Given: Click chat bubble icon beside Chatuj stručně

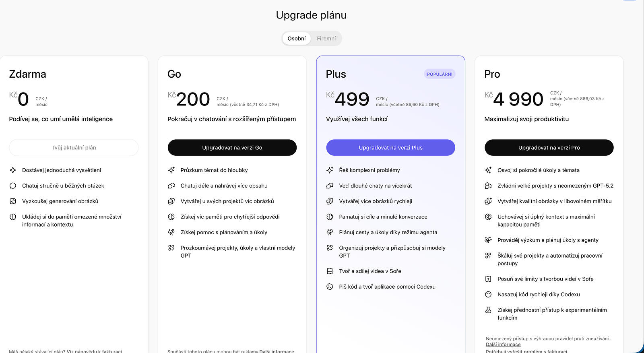Looking at the screenshot, I should click(x=13, y=186).
